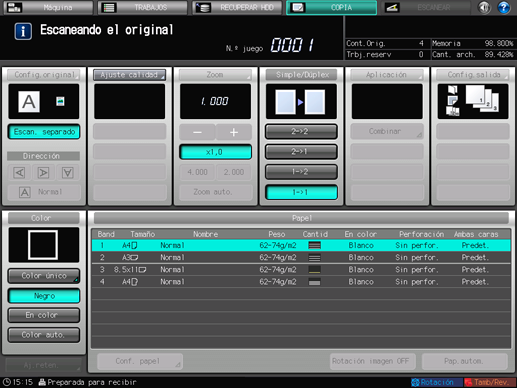Open Conf. papel settings
This screenshot has width=517, height=388.
point(140,361)
